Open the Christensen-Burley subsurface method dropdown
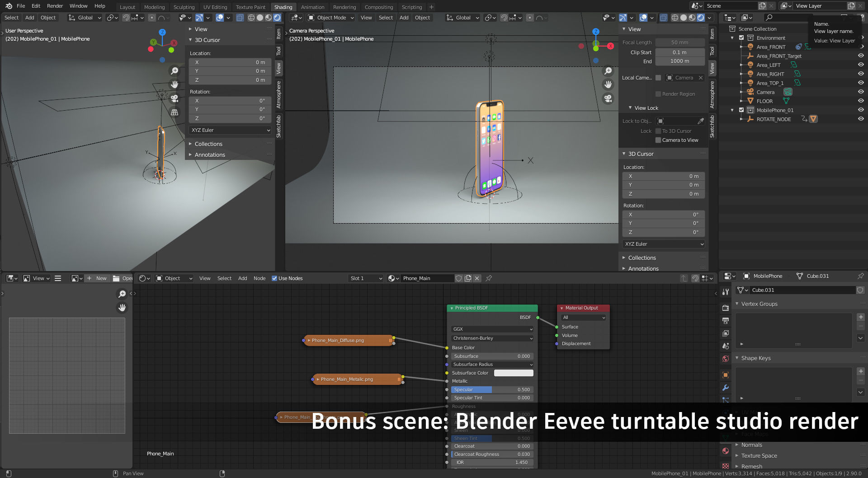The width and height of the screenshot is (868, 478). coord(492,338)
